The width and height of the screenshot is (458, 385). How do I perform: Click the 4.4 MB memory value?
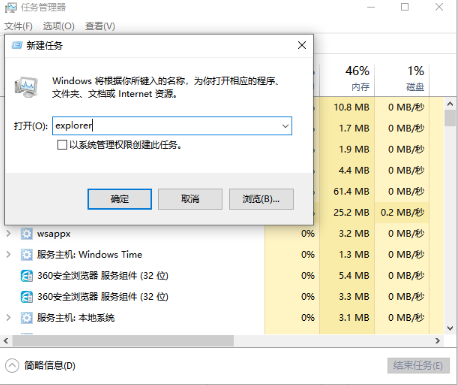354,170
